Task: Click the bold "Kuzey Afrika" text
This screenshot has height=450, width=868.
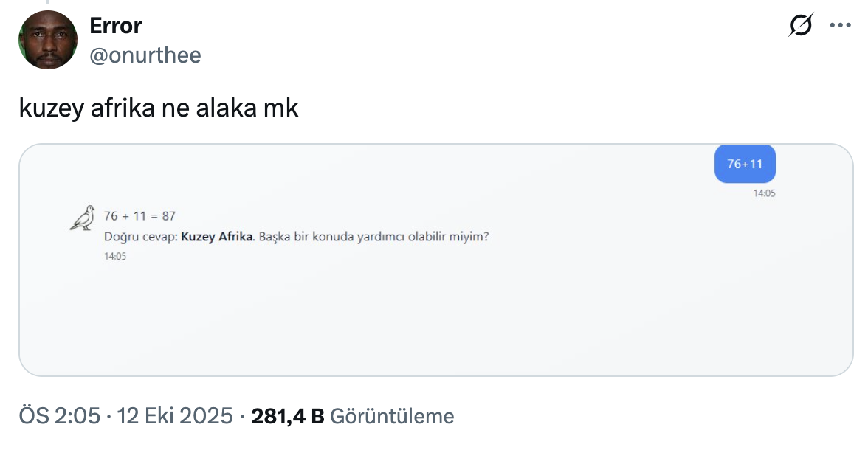Action: click(217, 238)
